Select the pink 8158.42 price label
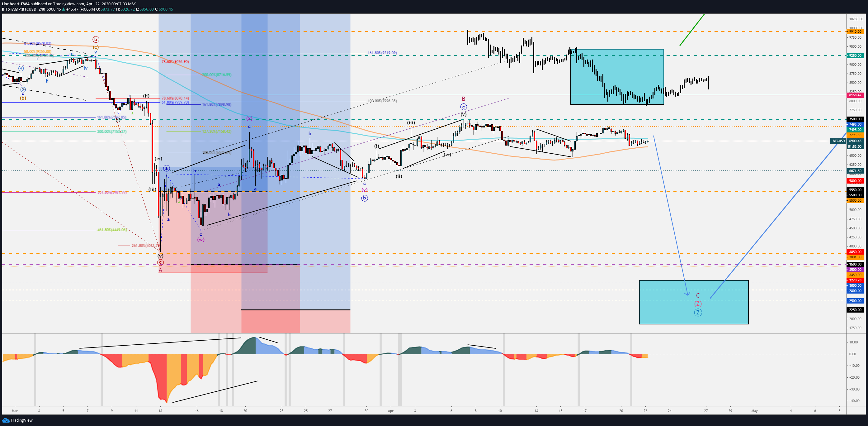The width and height of the screenshot is (868, 426). click(855, 95)
